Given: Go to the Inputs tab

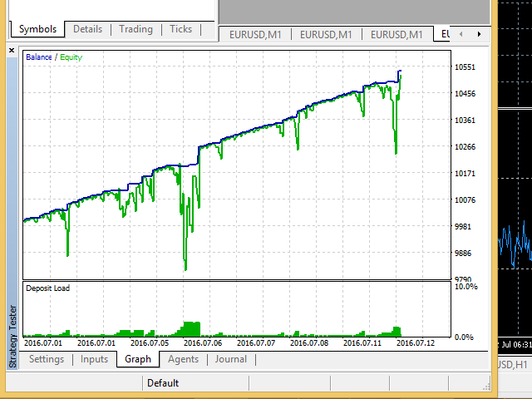Looking at the screenshot, I should (x=94, y=359).
